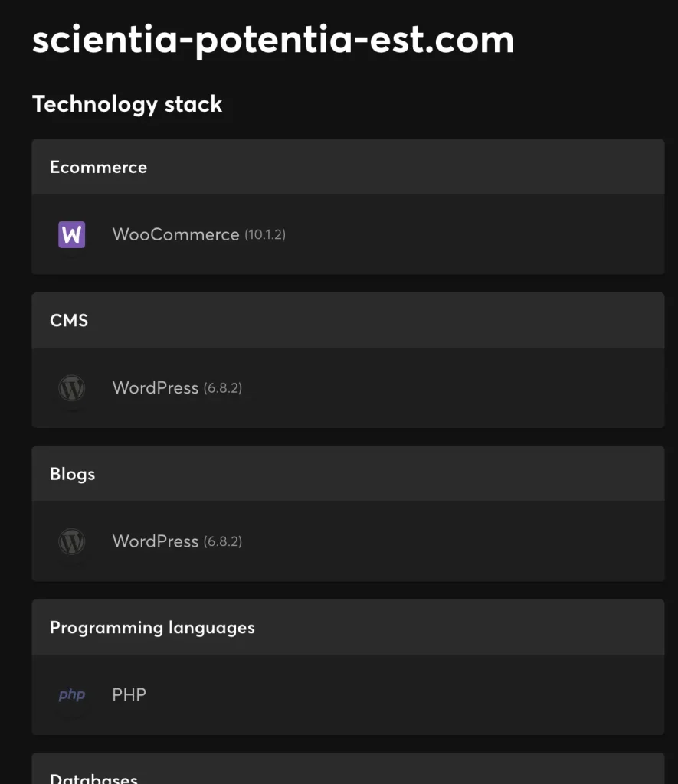Select the Ecommerce category header
Screen dimensions: 678x784
pyautogui.click(x=98, y=167)
